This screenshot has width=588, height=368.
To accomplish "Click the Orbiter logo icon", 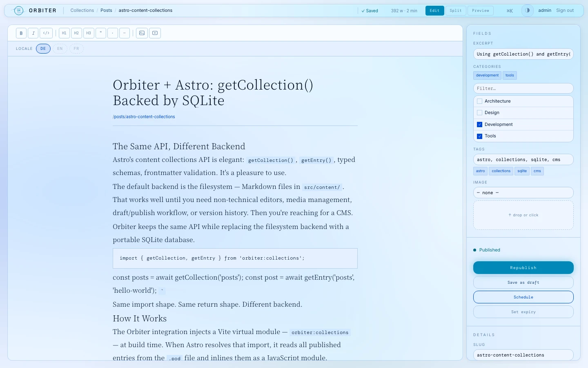I will point(19,11).
